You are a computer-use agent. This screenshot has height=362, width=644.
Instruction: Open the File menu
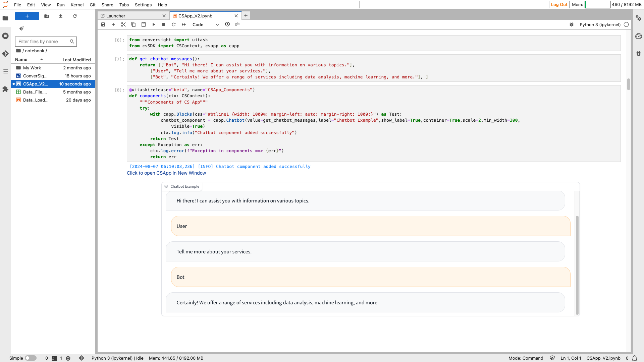click(x=18, y=5)
